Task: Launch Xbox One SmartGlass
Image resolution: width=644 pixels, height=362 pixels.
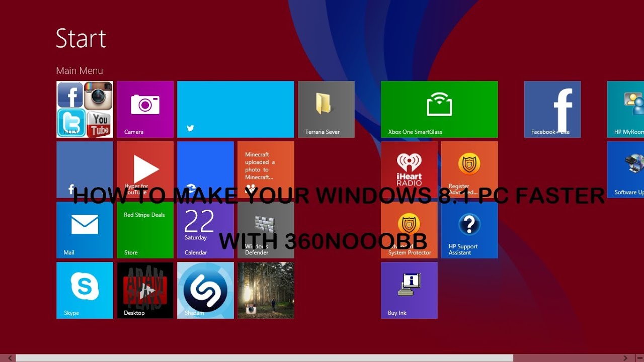Action: [439, 109]
